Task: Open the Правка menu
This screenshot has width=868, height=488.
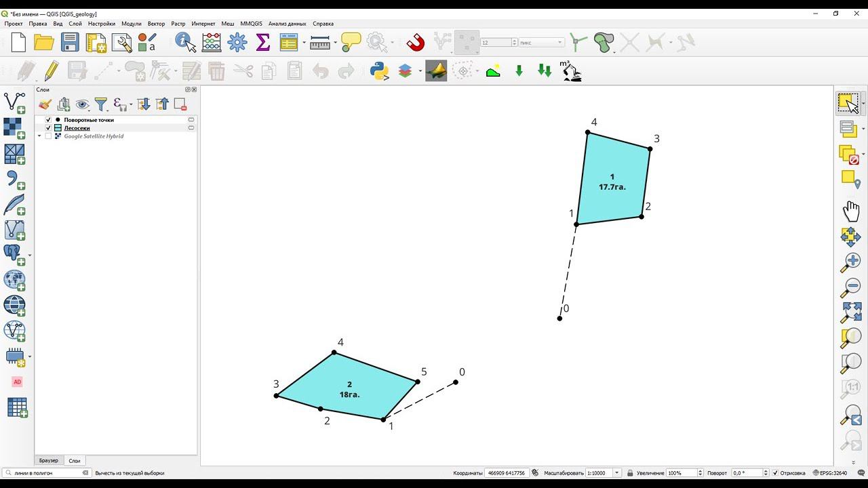Action: tap(38, 24)
